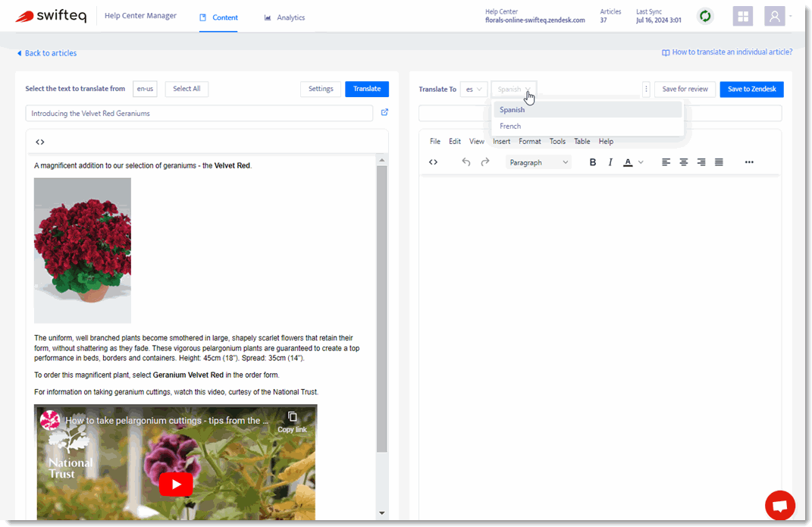
Task: Click the source panel scroll up arrow
Action: 381,160
